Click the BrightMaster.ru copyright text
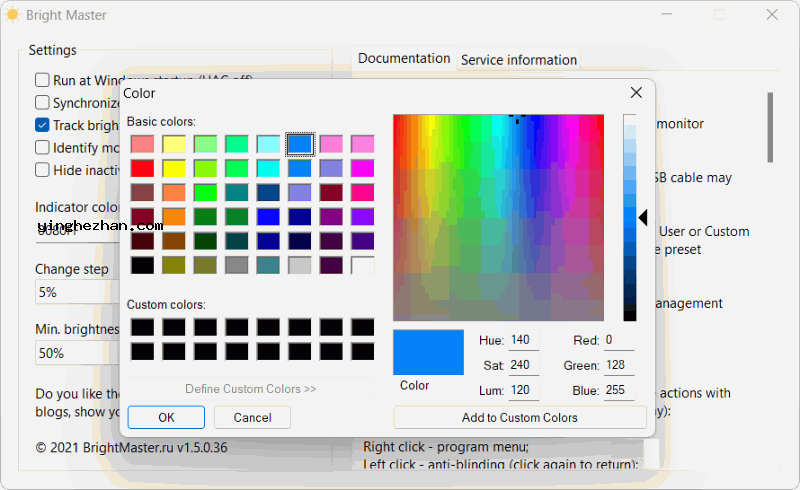The width and height of the screenshot is (800, 490). [x=131, y=448]
